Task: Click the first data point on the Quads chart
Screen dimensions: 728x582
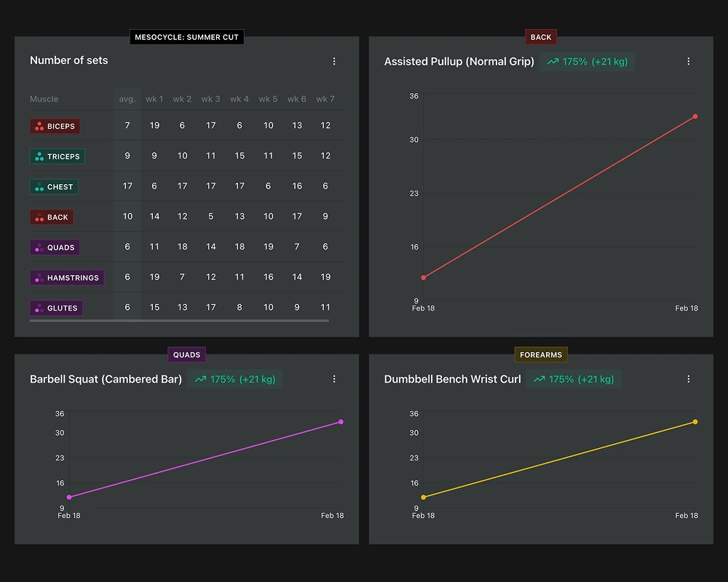Action: tap(69, 496)
